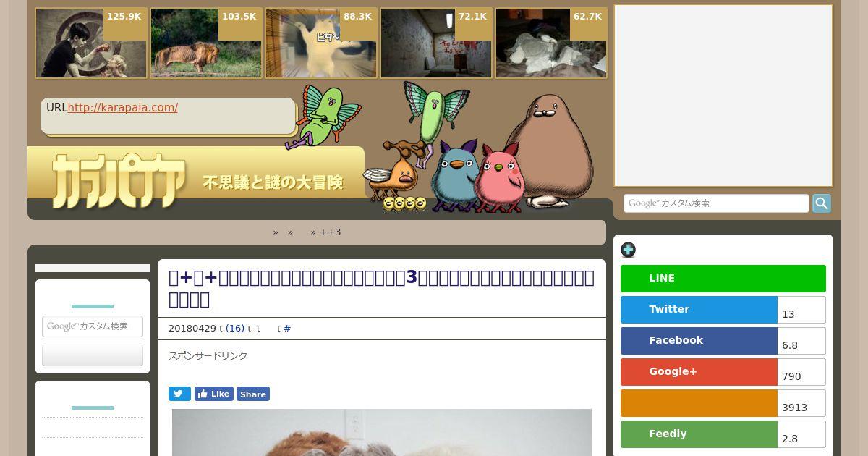Submit search with the blue magnifier button

point(822,203)
